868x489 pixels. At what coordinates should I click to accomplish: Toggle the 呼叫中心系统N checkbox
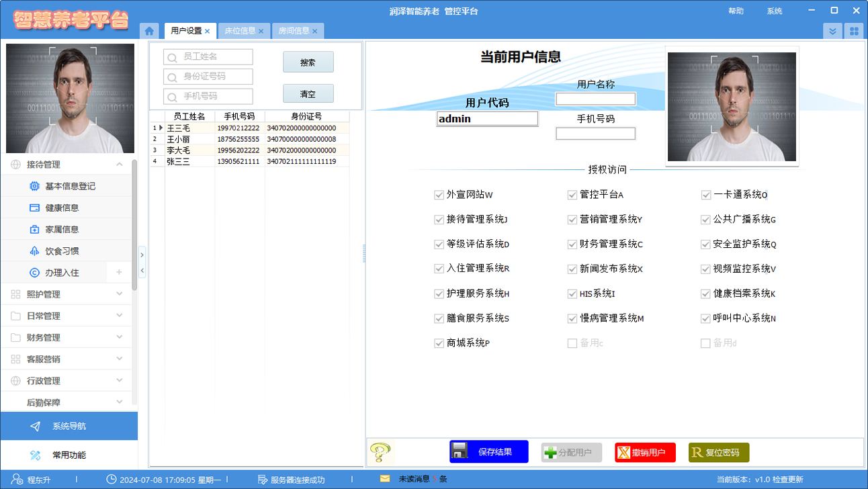pyautogui.click(x=705, y=318)
